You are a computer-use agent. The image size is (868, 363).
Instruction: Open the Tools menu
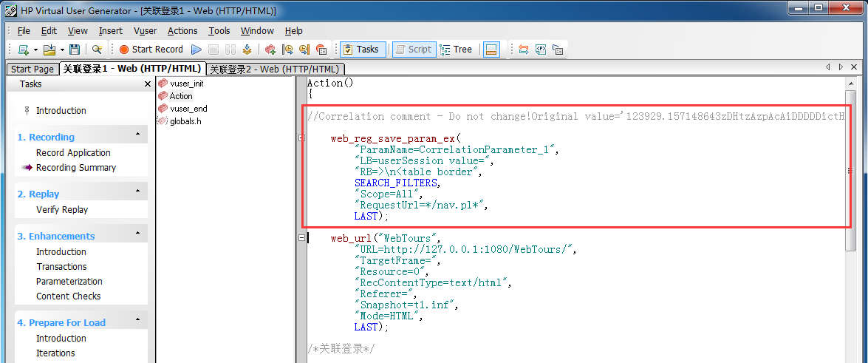coord(219,31)
